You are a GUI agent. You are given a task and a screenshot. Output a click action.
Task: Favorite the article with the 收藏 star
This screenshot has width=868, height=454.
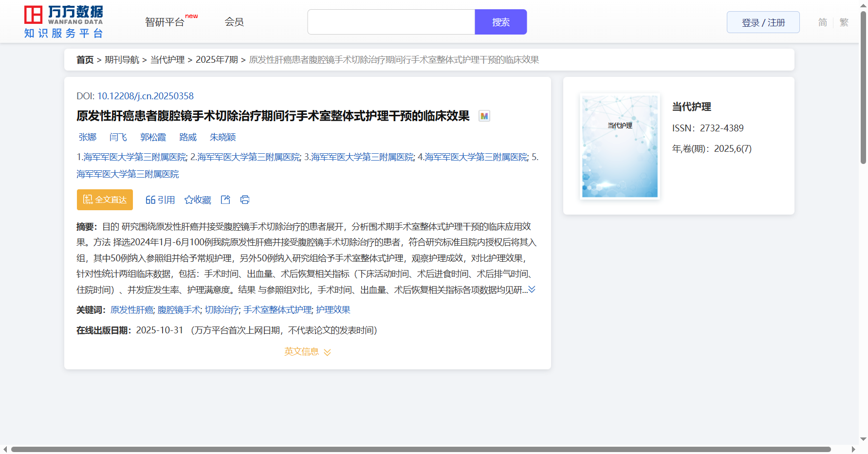(198, 200)
